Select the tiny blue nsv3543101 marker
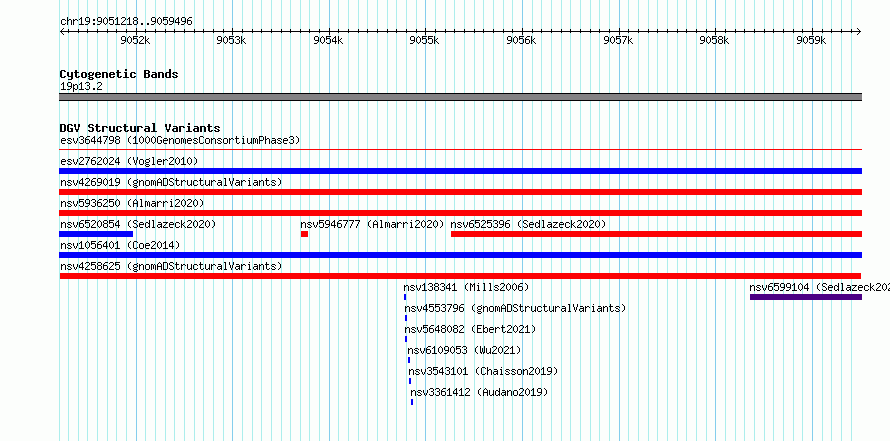The image size is (890, 441). click(x=410, y=381)
